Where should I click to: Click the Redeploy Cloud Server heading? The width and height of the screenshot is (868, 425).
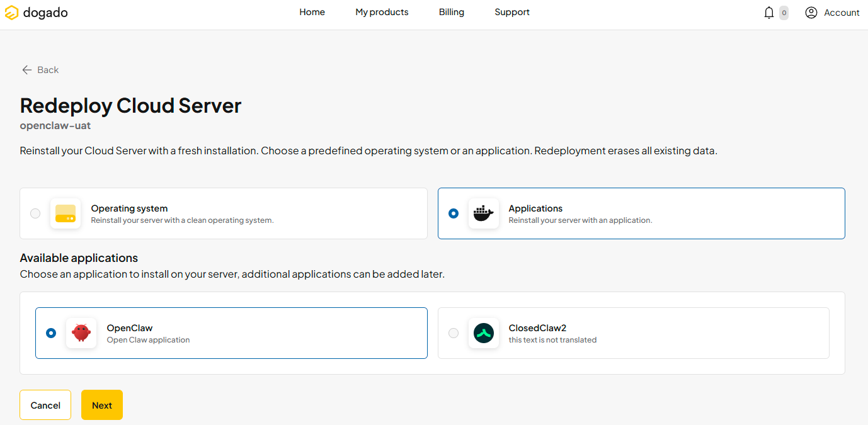coord(130,106)
